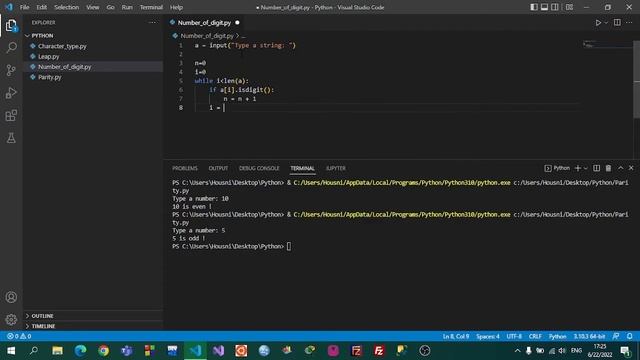Change encoding via UTF-8 status item
The width and height of the screenshot is (640, 360).
(x=514, y=336)
